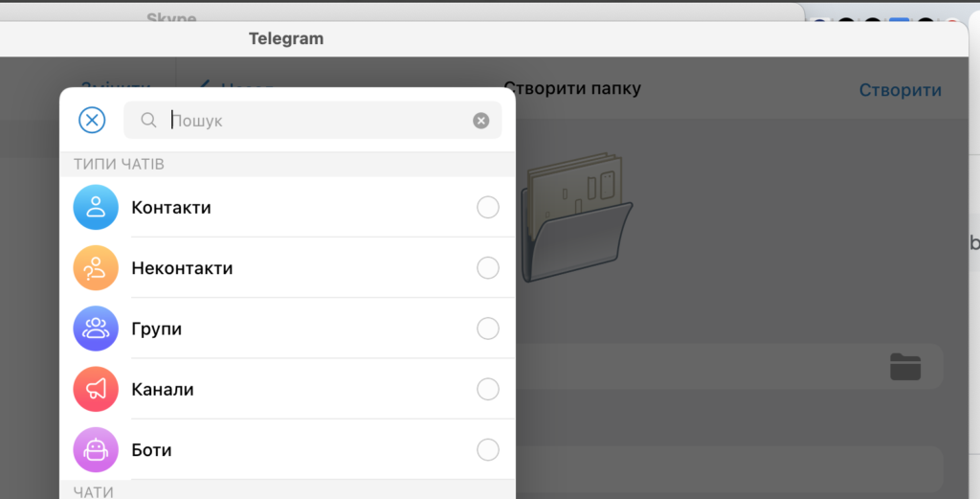Click the Боти robot icon
Viewport: 980px width, 499px height.
[96, 449]
